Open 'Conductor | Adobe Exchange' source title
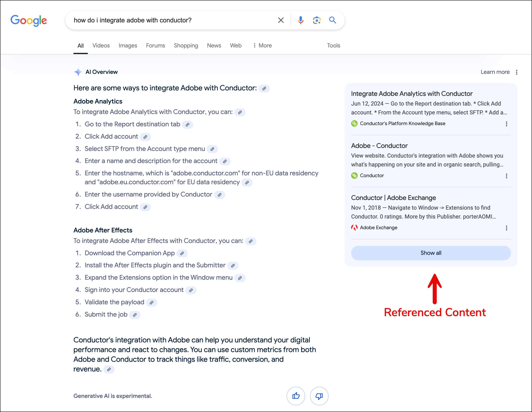 click(393, 198)
